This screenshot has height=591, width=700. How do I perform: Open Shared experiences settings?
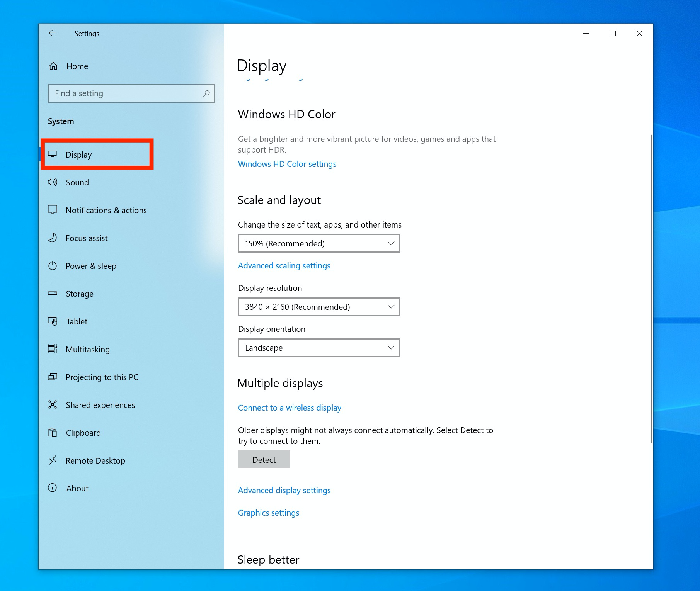[131, 405]
